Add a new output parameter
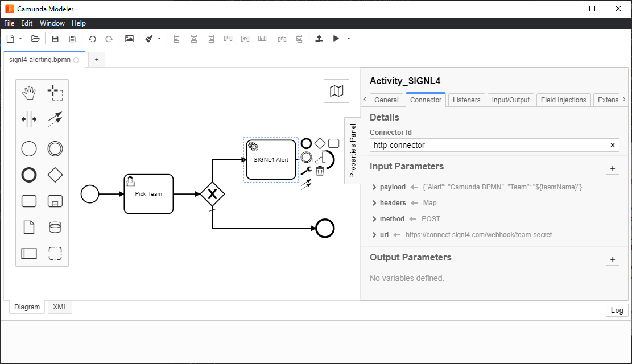Image resolution: width=632 pixels, height=364 pixels. [613, 259]
